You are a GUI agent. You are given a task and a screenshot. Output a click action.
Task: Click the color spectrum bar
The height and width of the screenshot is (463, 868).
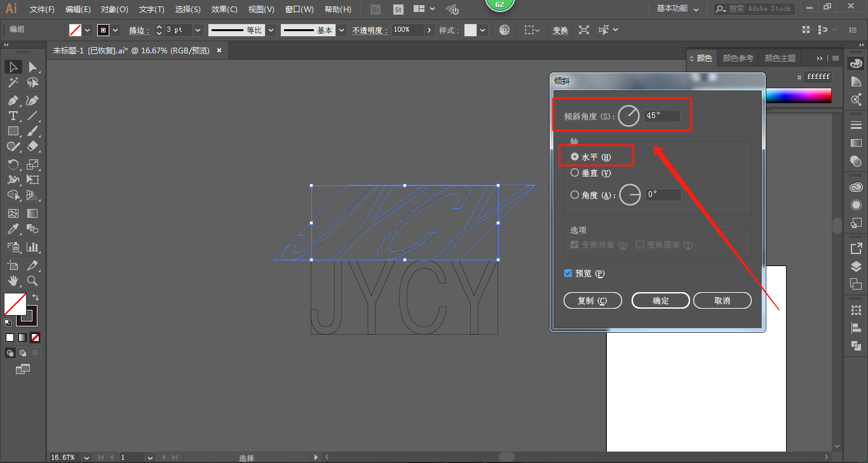[798, 96]
